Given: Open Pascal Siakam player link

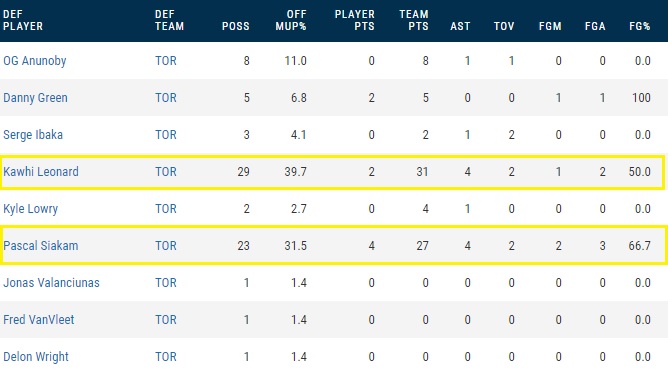Looking at the screenshot, I should point(41,246).
